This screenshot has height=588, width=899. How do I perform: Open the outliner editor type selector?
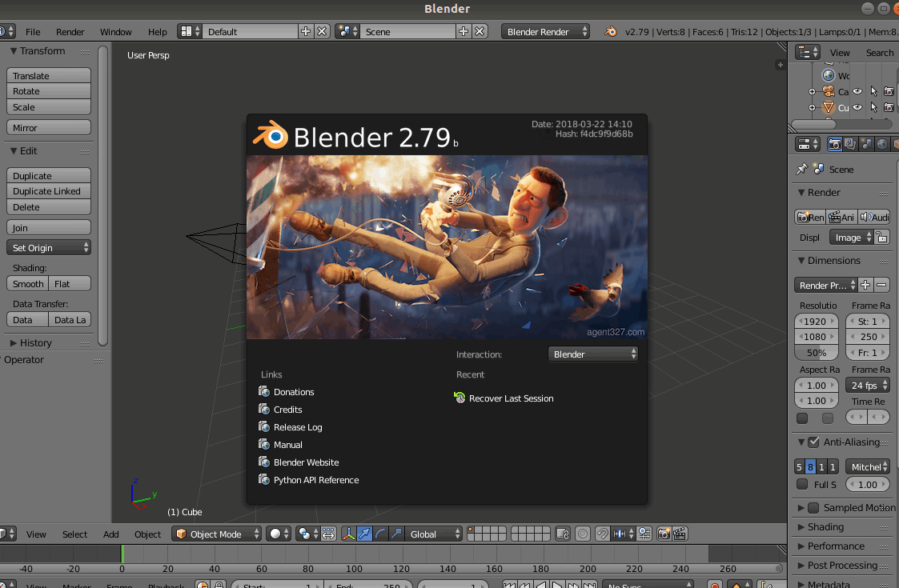pos(807,53)
